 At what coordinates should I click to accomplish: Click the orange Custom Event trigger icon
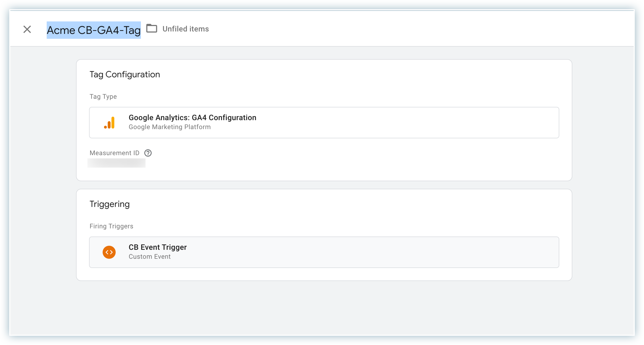pos(109,252)
